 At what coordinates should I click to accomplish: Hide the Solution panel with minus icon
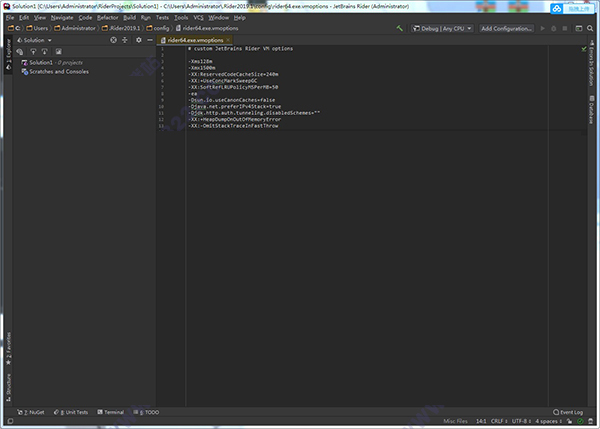tap(150, 40)
